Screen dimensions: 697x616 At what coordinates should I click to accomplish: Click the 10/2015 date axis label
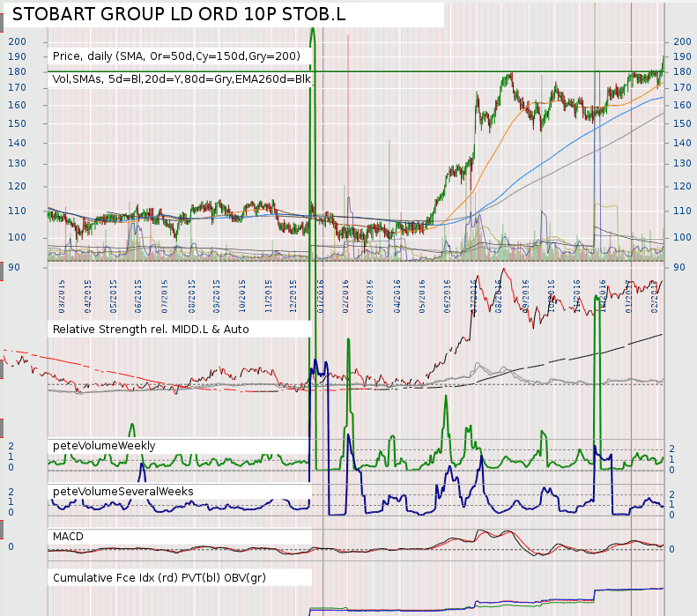click(242, 296)
